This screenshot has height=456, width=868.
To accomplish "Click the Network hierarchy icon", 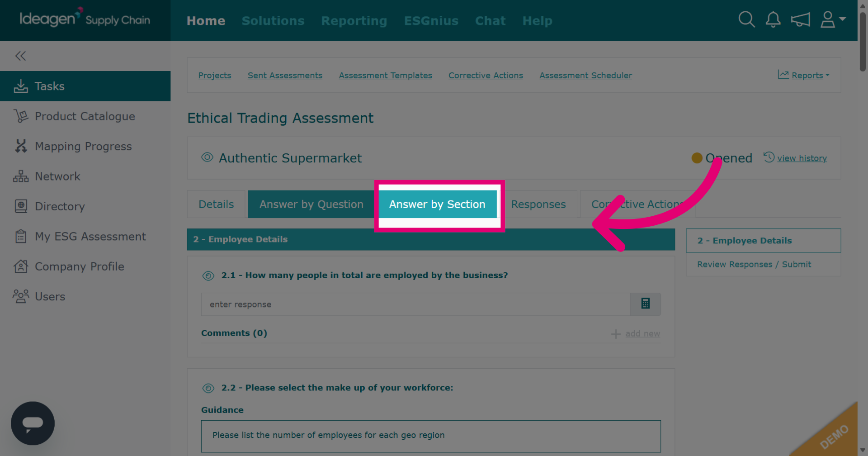I will point(21,176).
